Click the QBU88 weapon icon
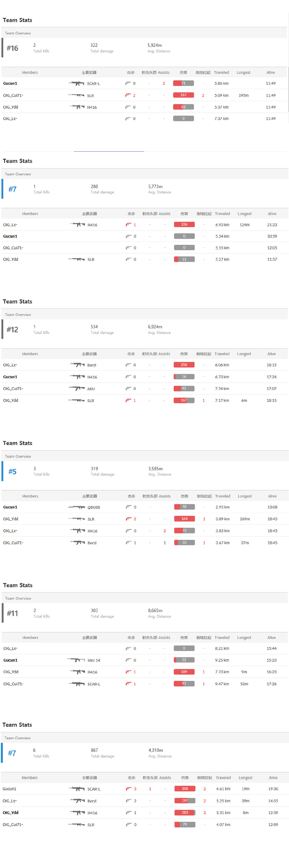Viewport: 289px width, 868px height. [76, 507]
